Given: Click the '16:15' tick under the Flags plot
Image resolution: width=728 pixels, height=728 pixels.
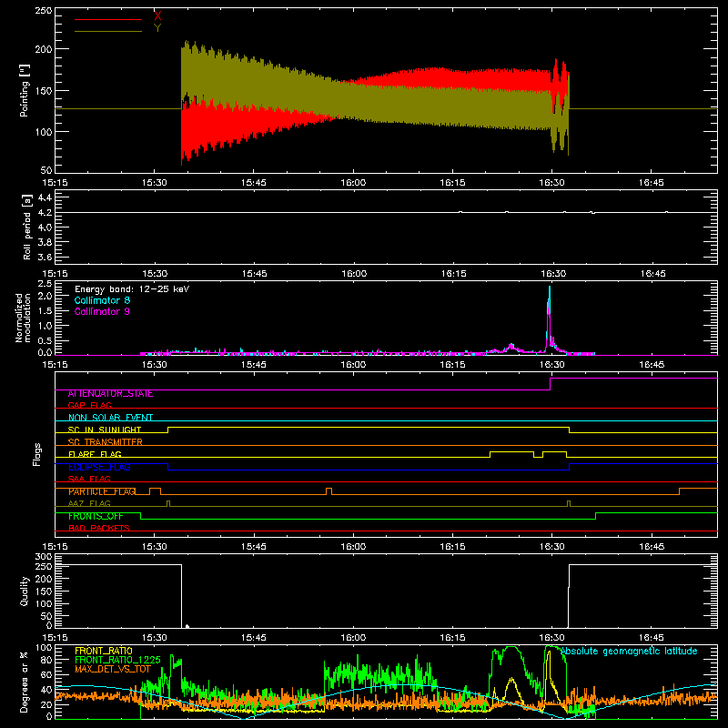Looking at the screenshot, I should [x=452, y=547].
